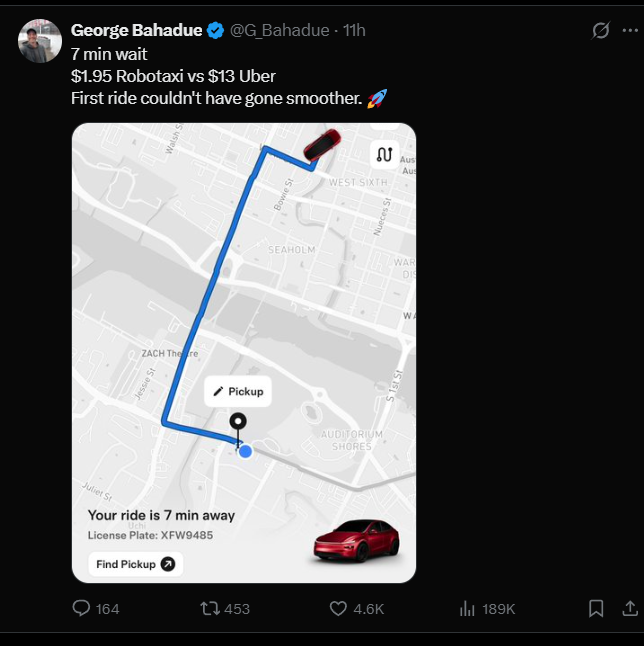
Task: Click the Grok explain icon
Action: (x=600, y=30)
